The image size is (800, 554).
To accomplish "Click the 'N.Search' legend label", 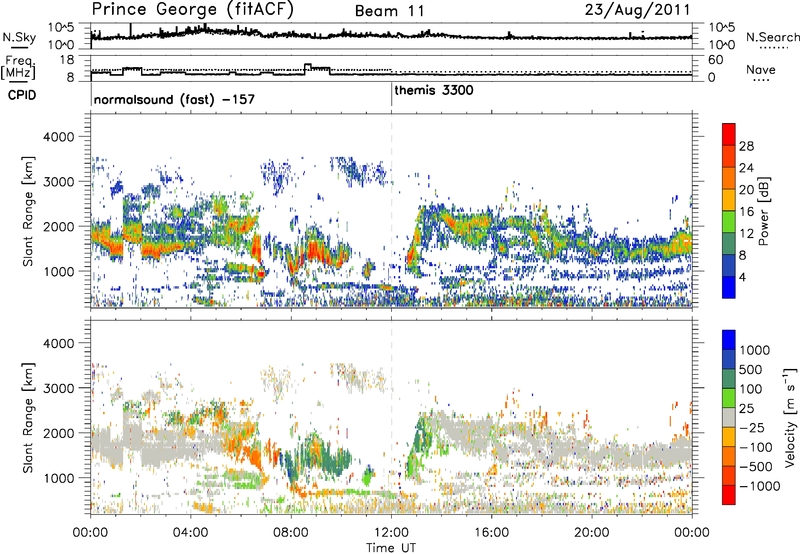I will (x=772, y=37).
